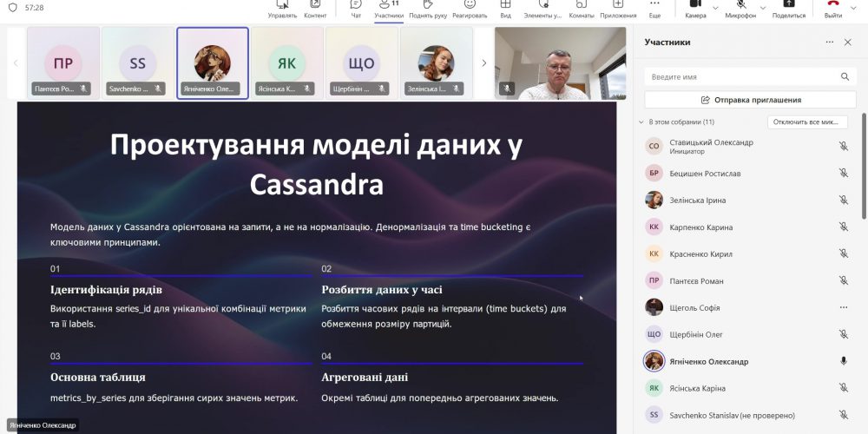
Task: Toggle mic icon for Красненко Кирил
Action: 843,253
